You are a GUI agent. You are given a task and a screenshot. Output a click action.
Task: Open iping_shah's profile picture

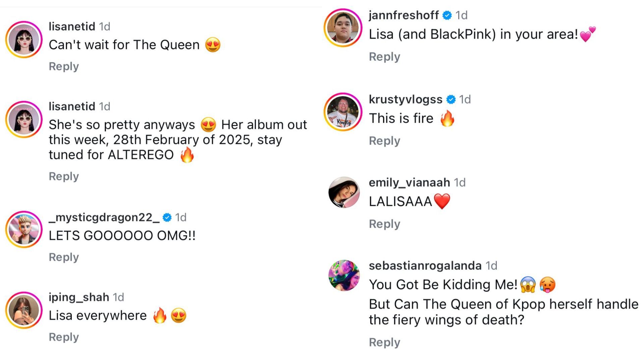point(24,310)
